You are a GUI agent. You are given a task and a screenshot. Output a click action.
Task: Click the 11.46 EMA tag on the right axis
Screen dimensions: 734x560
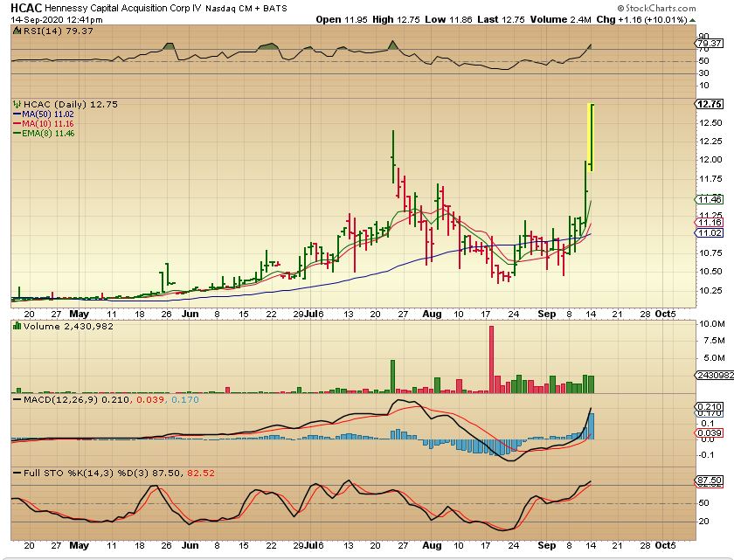point(710,200)
